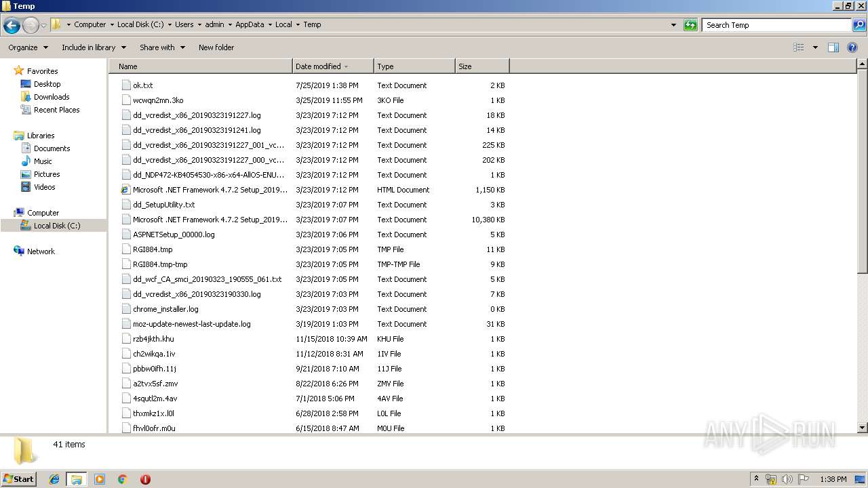Click the Help question mark icon
Viewport: 868px width, 488px height.
[x=852, y=47]
